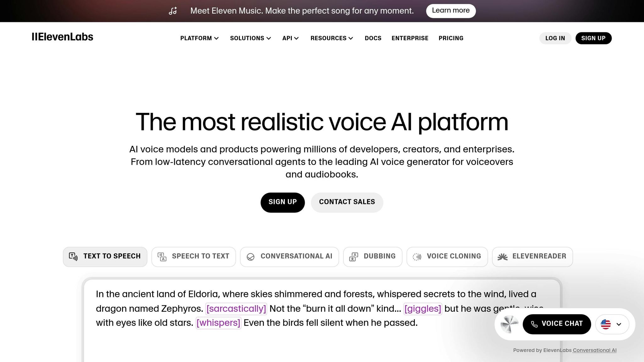Viewport: 644px width, 362px height.
Task: Click Contact Sales
Action: (347, 202)
